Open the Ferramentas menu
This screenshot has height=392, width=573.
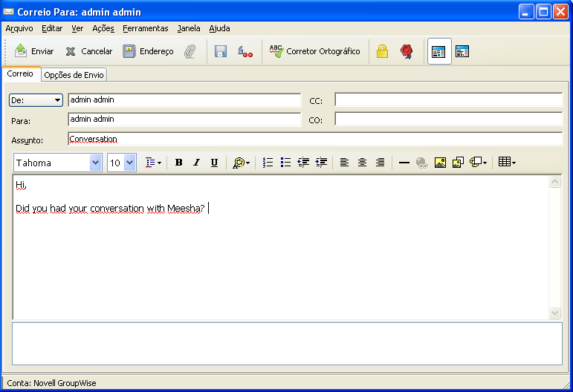(x=146, y=28)
